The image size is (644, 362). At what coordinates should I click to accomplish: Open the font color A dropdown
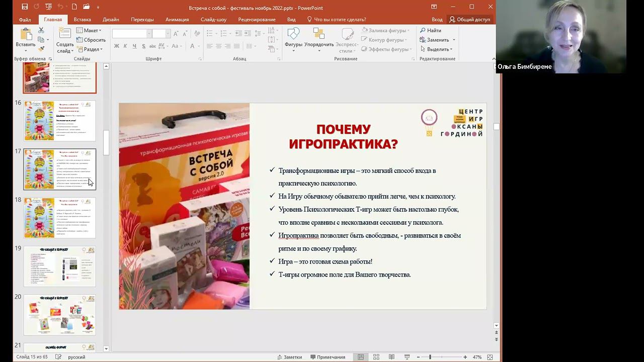194,46
